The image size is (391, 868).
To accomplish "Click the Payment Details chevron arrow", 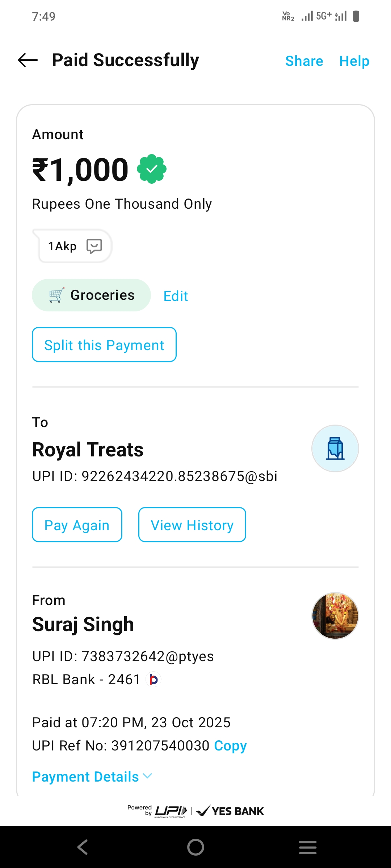I will [x=147, y=776].
